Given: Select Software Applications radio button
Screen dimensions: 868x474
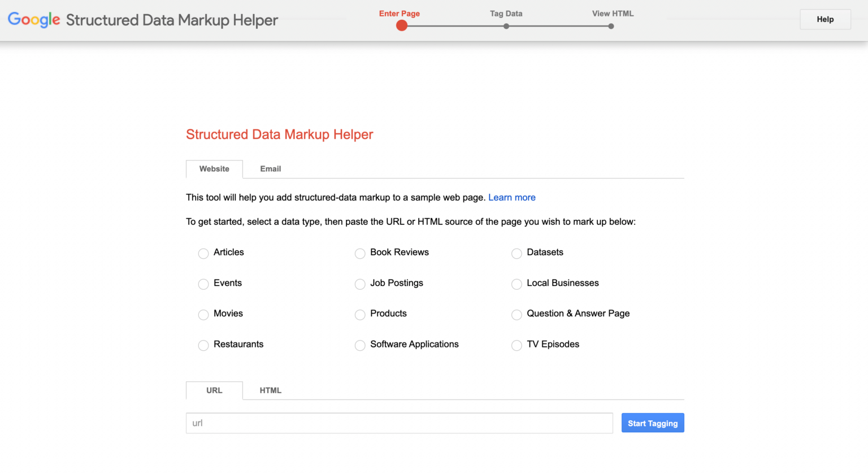Looking at the screenshot, I should pyautogui.click(x=360, y=345).
